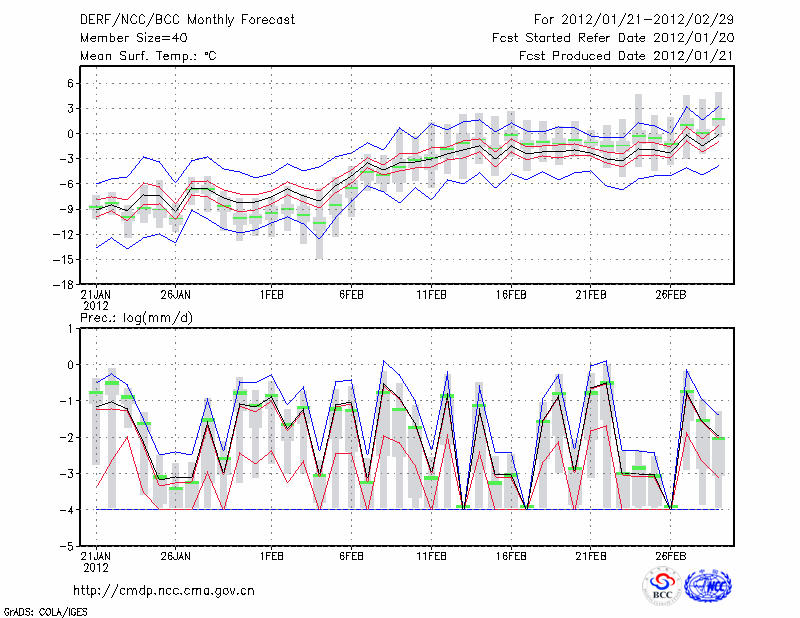
Task: Click the blue NCC globe logo
Action: click(x=708, y=586)
